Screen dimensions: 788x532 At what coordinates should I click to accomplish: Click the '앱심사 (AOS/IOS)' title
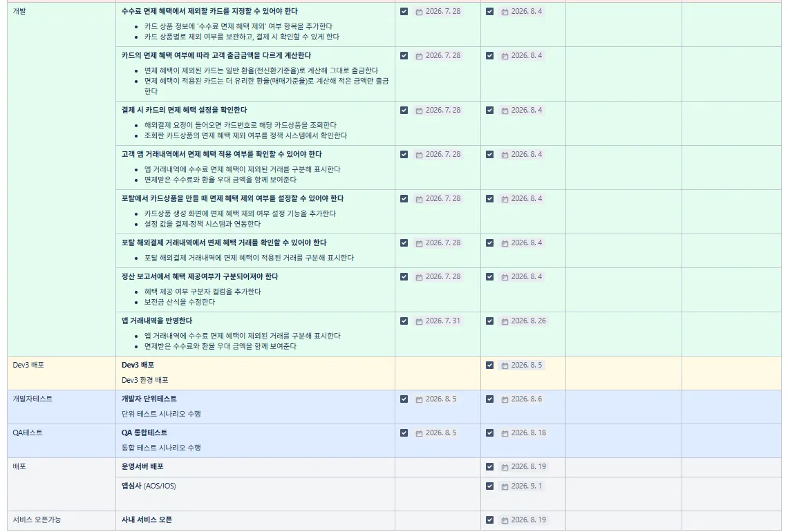(149, 486)
